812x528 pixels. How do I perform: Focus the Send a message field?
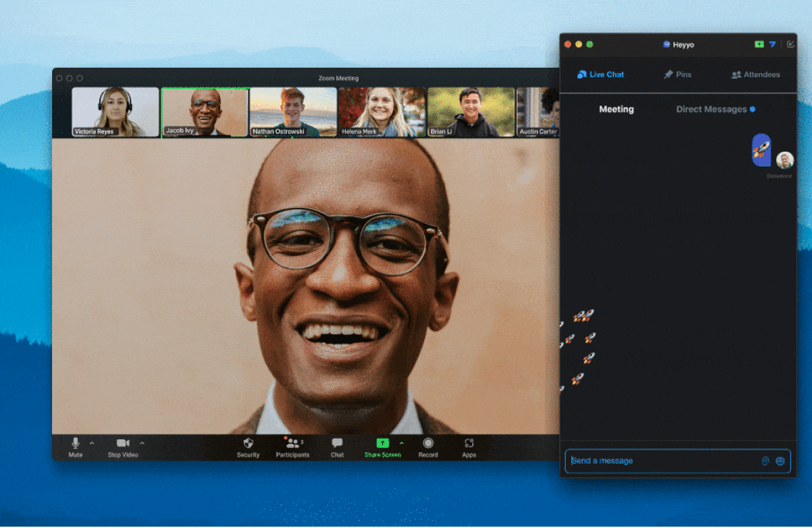[677, 461]
